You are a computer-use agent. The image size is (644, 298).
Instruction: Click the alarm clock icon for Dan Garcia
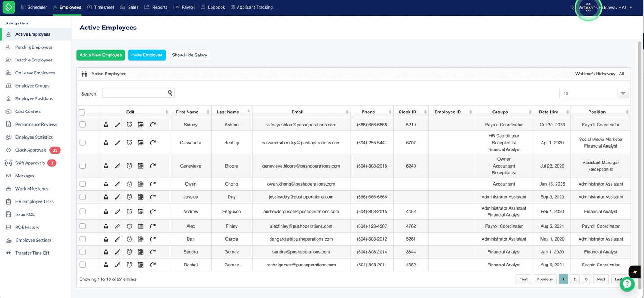[129, 239]
